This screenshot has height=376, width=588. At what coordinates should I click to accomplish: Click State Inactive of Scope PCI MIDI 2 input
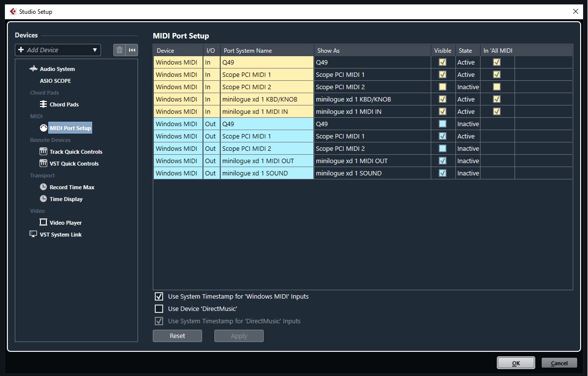tap(468, 87)
